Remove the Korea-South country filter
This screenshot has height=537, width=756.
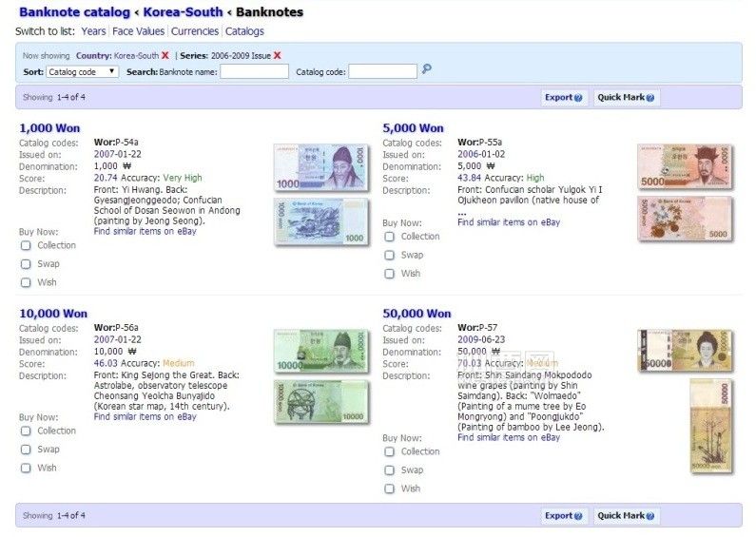point(165,56)
